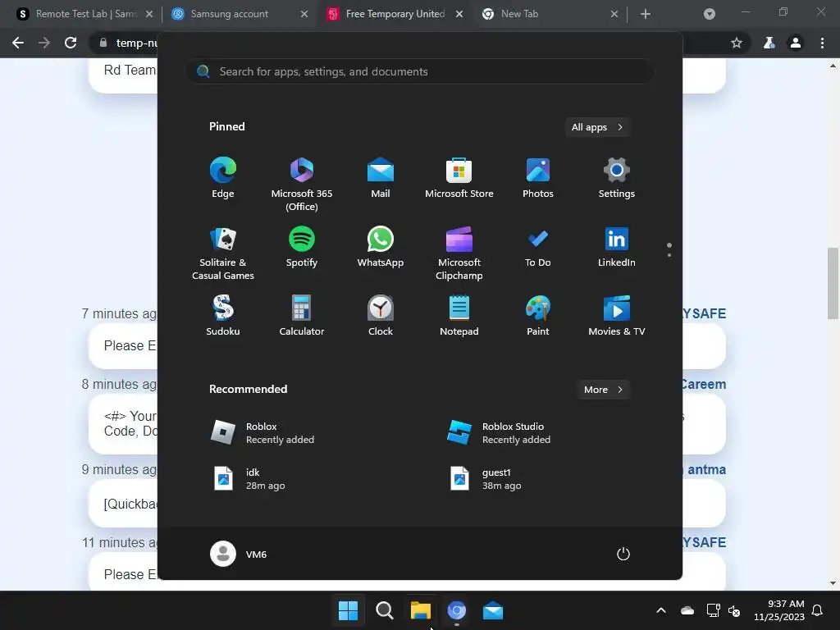Open Microsoft Store from pinned apps
The width and height of the screenshot is (840, 630).
[x=459, y=179]
